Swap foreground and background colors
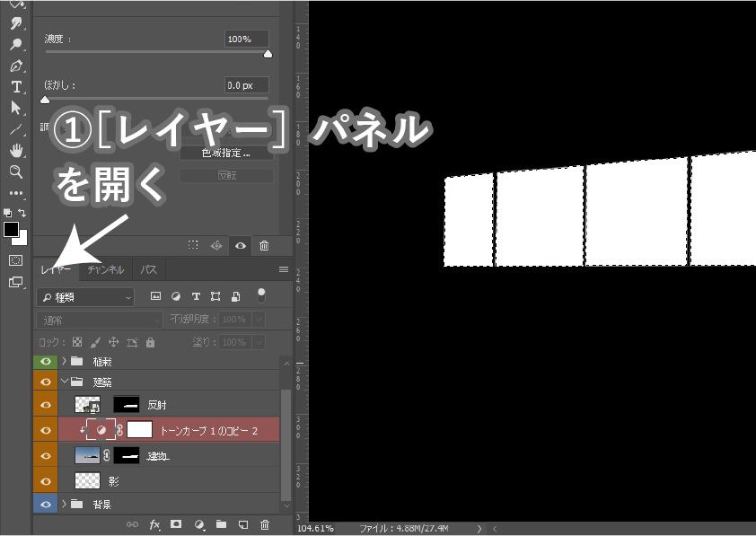The height and width of the screenshot is (536, 756). click(22, 213)
